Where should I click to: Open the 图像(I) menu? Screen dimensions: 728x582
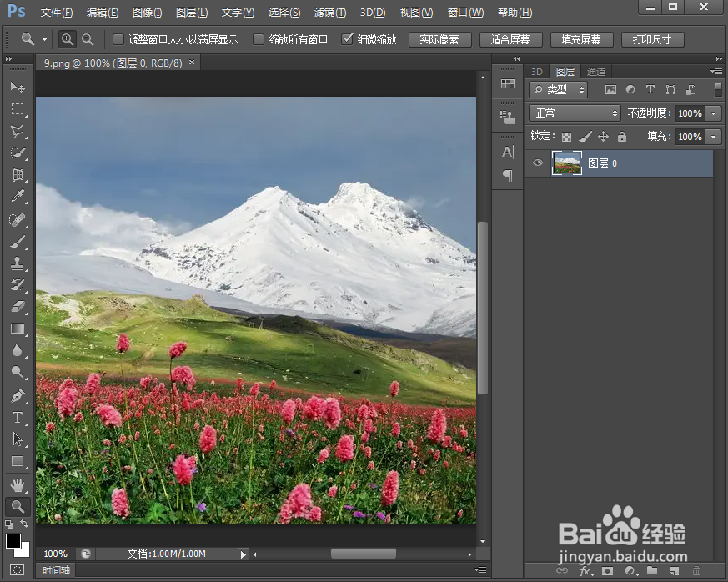(x=147, y=13)
